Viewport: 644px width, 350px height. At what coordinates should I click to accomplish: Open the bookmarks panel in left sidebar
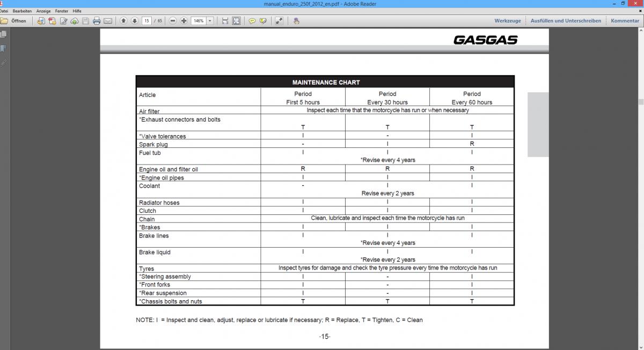tap(3, 48)
